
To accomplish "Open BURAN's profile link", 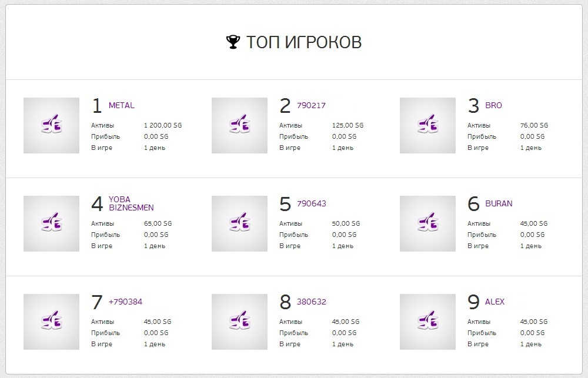I will pos(499,203).
